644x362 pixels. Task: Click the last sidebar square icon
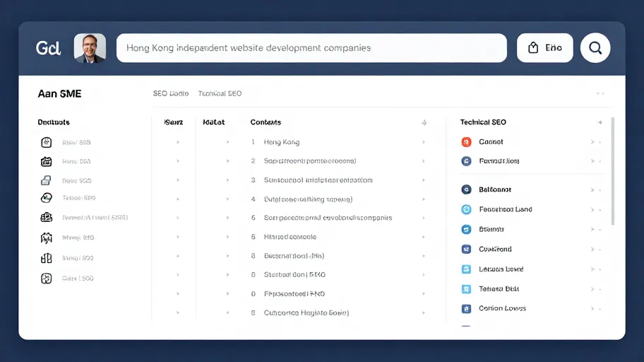pos(47,279)
